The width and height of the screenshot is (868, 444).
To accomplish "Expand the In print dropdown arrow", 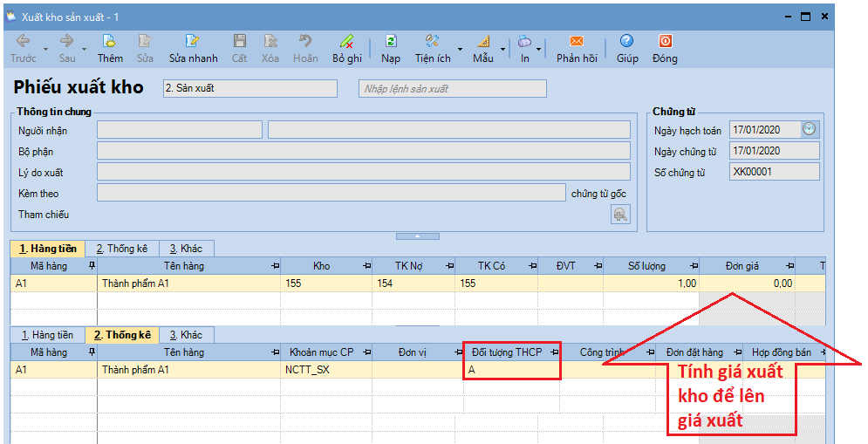I will point(539,49).
